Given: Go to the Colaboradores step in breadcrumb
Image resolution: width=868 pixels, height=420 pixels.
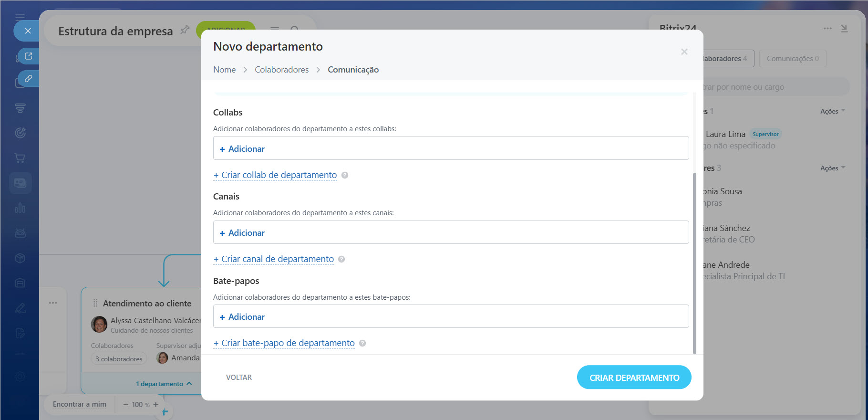Looking at the screenshot, I should click(281, 70).
